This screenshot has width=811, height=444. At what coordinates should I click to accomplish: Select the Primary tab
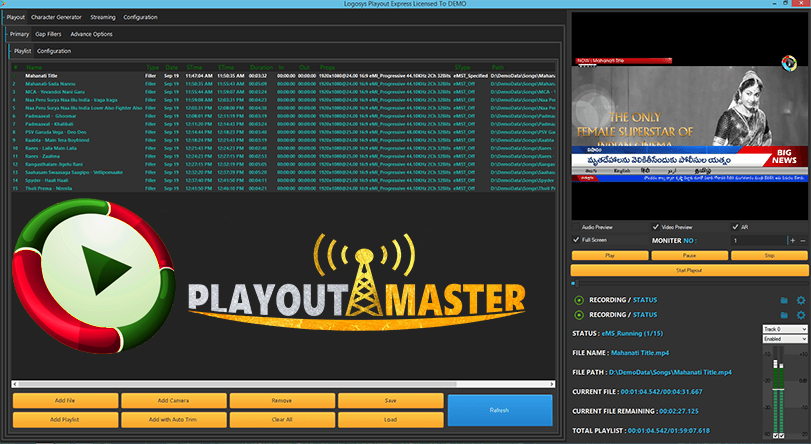pyautogui.click(x=19, y=34)
